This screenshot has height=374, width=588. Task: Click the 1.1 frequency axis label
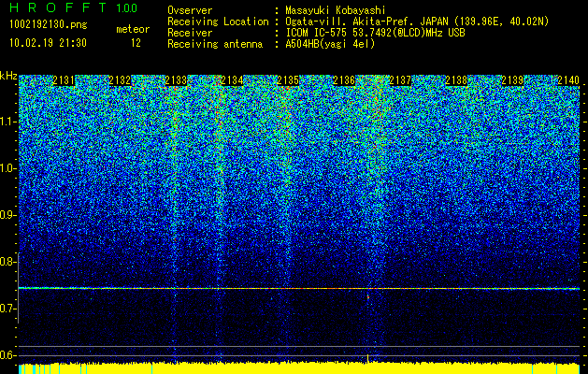coord(7,122)
